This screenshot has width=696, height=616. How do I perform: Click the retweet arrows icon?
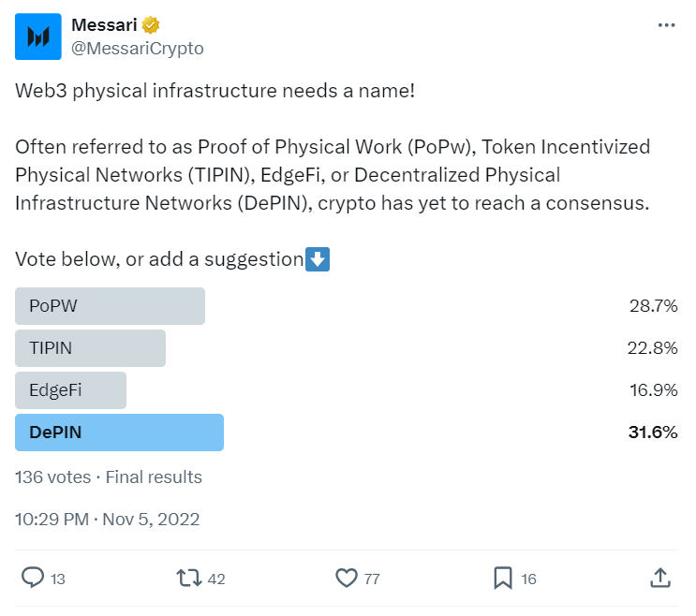pos(189,579)
